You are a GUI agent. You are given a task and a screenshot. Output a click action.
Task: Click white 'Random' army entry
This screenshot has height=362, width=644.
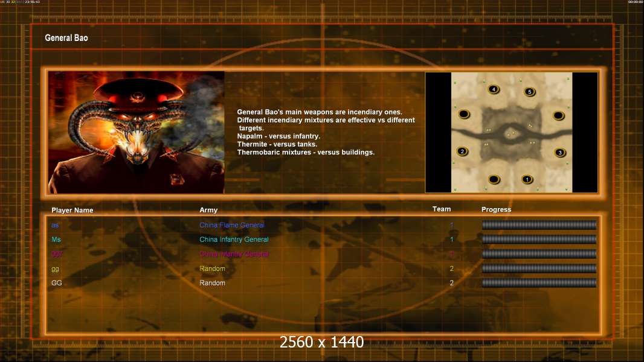coord(212,283)
